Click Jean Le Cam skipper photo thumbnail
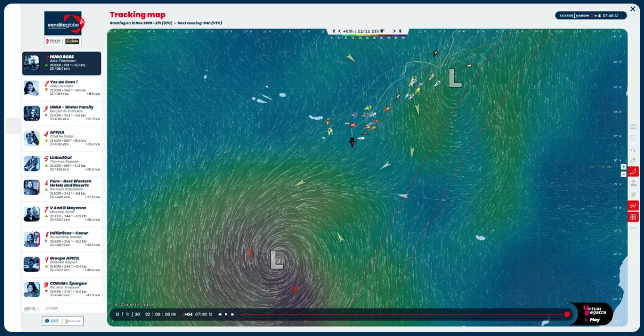This screenshot has height=336, width=644. [x=32, y=88]
